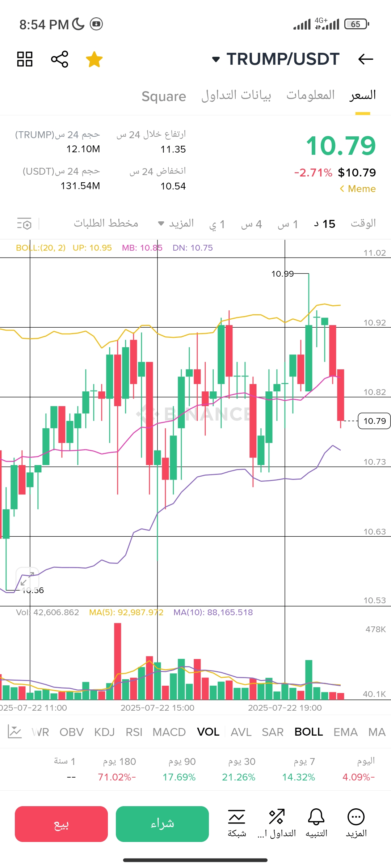Toggle the OBV indicator
The width and height of the screenshot is (391, 868).
72,732
